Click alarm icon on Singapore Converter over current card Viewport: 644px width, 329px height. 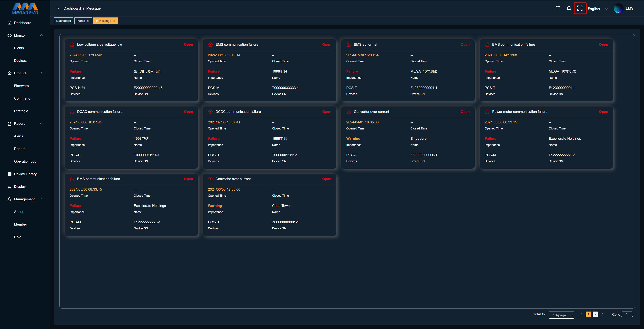coord(349,112)
